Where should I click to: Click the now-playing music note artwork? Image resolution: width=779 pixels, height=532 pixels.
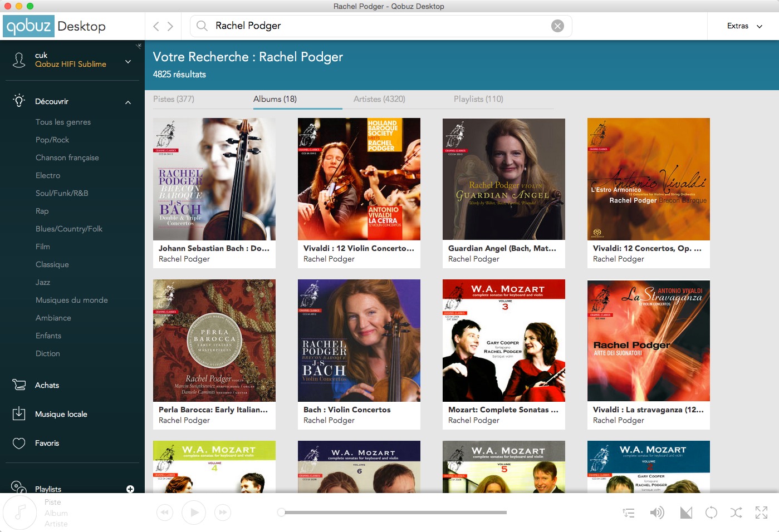tap(20, 513)
